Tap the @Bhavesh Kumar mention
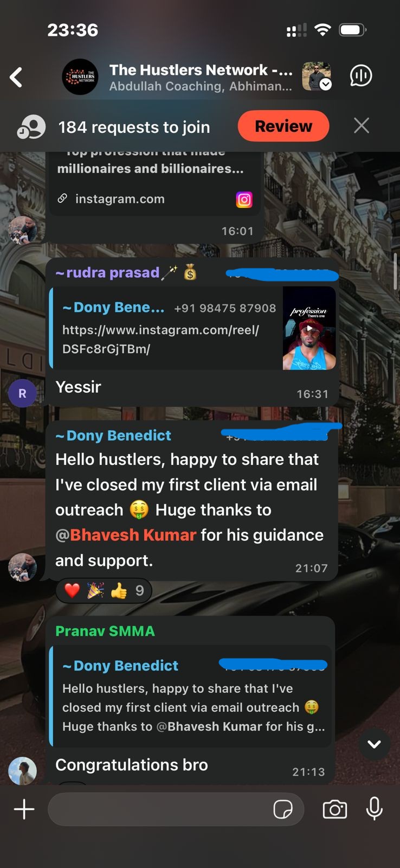The width and height of the screenshot is (400, 868). tap(126, 535)
